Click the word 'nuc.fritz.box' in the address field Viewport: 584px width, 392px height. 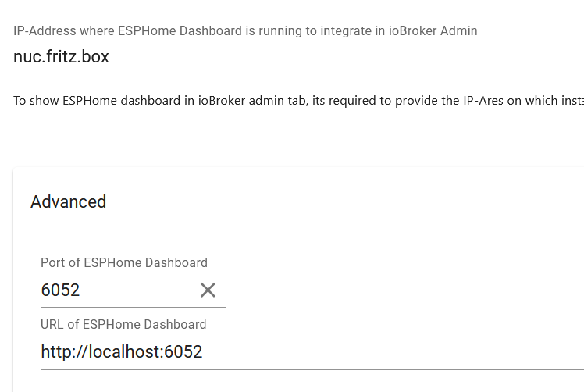(61, 57)
